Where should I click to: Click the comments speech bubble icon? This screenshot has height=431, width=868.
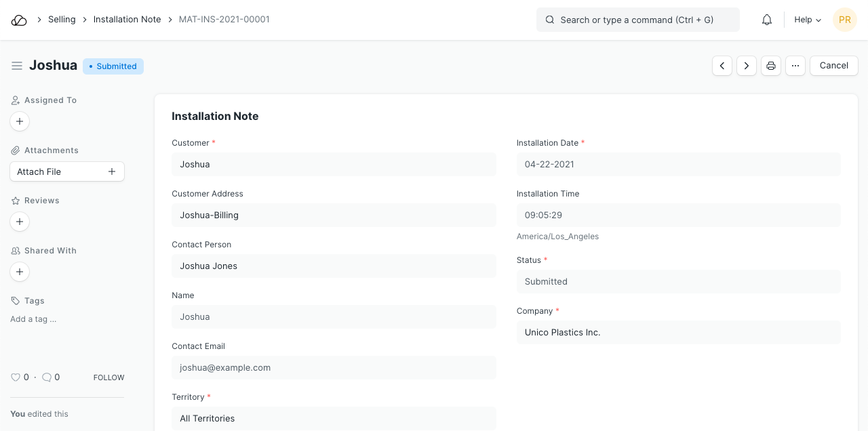pyautogui.click(x=47, y=377)
